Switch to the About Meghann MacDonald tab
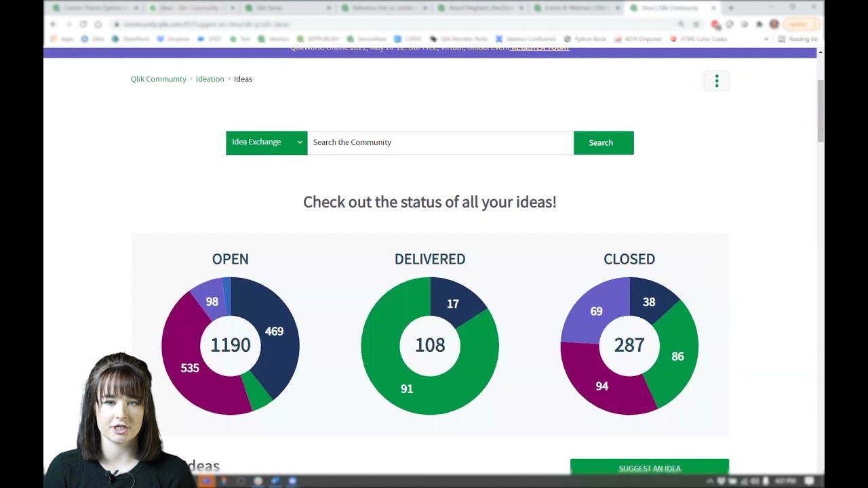The width and height of the screenshot is (868, 488). point(480,8)
